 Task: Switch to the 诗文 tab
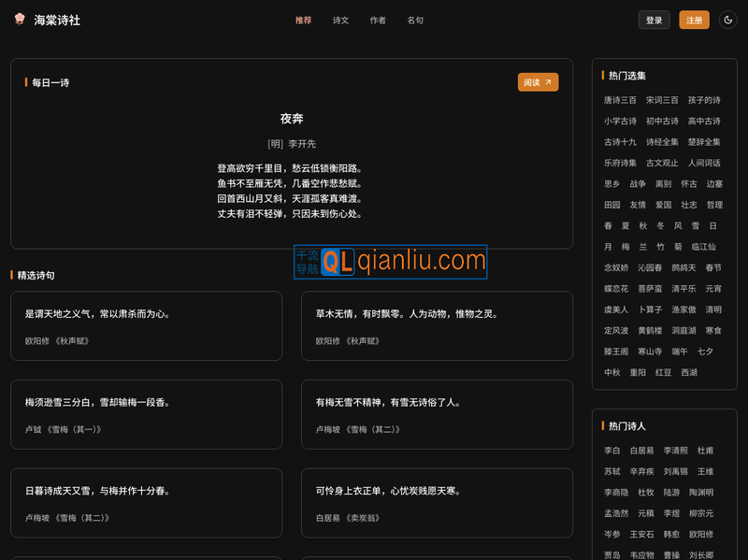point(339,20)
